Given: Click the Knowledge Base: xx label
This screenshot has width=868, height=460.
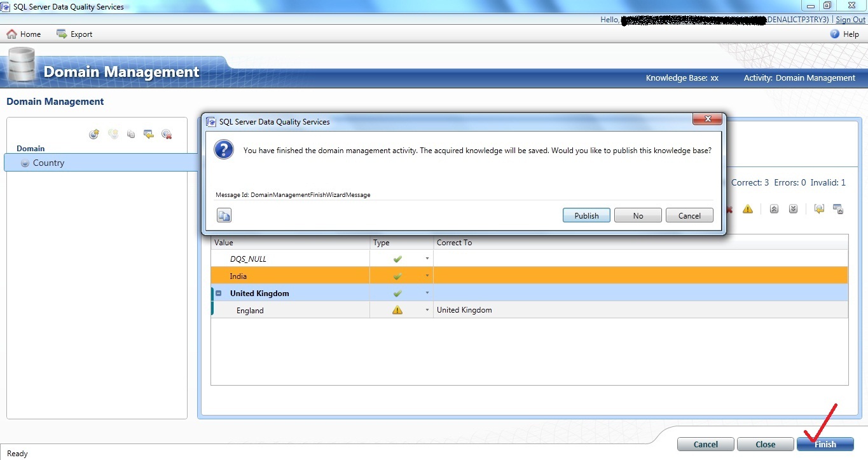Looking at the screenshot, I should click(x=682, y=78).
